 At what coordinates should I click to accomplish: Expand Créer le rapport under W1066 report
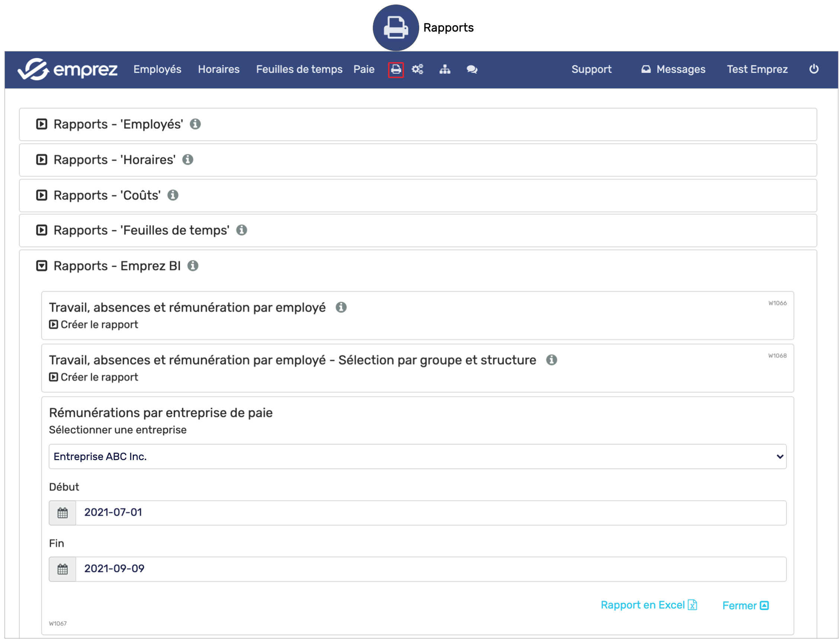point(94,325)
